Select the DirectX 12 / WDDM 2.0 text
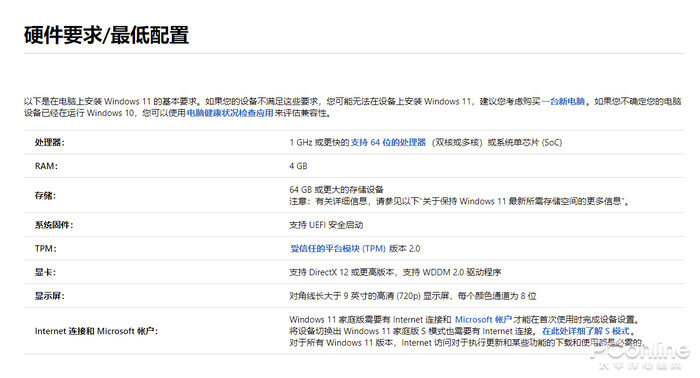Screen dimensions: 700x378 (395, 272)
